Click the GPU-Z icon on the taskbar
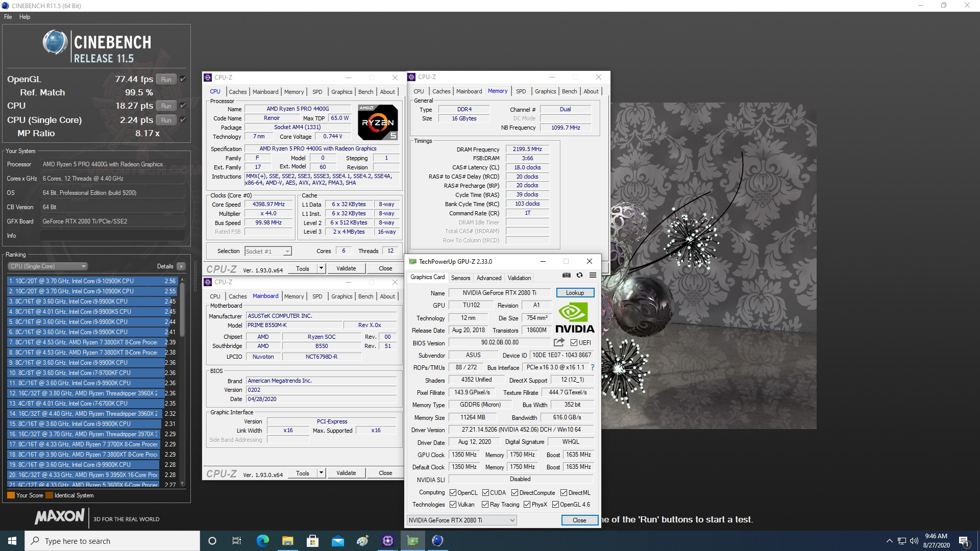980x551 pixels. click(x=412, y=540)
